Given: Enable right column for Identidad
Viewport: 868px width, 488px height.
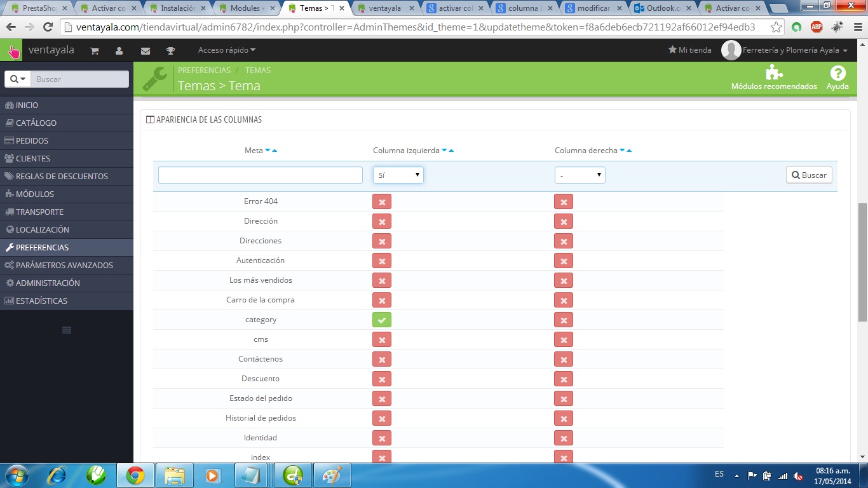Looking at the screenshot, I should [564, 438].
